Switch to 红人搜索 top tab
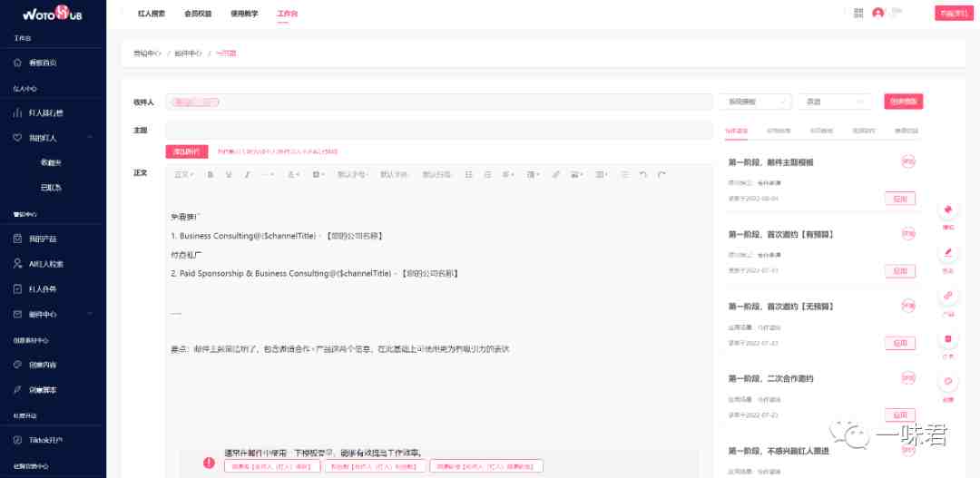Viewport: 980px width, 478px height. (x=152, y=13)
